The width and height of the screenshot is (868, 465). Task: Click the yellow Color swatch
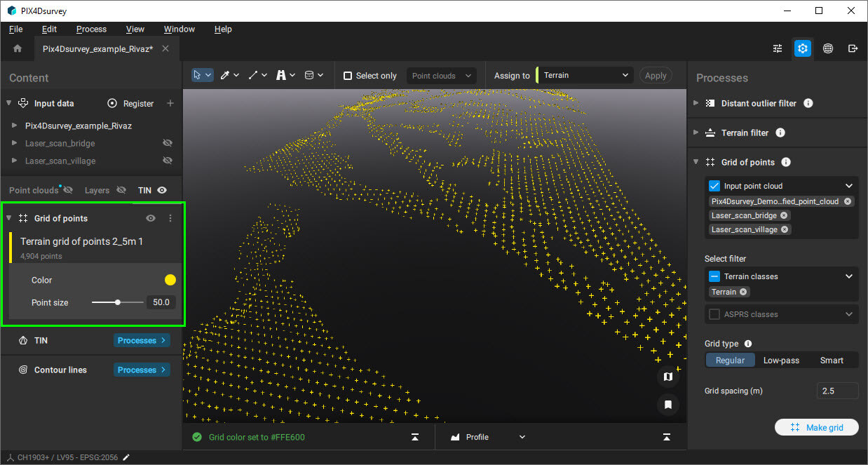coord(170,280)
